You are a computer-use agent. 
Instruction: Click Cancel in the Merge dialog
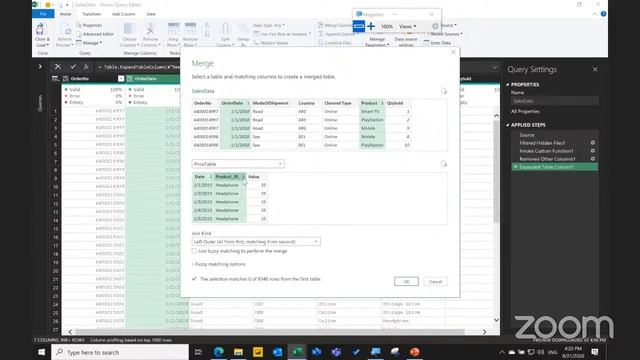436,282
